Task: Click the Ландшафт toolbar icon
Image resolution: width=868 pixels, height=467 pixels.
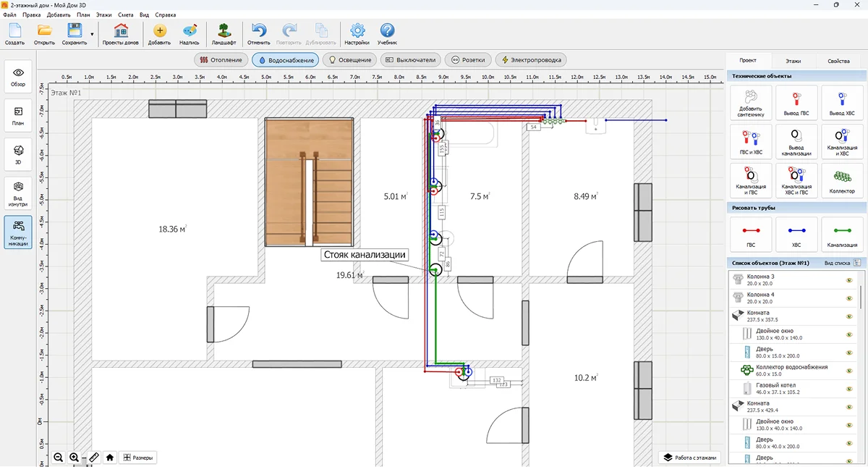Action: point(224,34)
